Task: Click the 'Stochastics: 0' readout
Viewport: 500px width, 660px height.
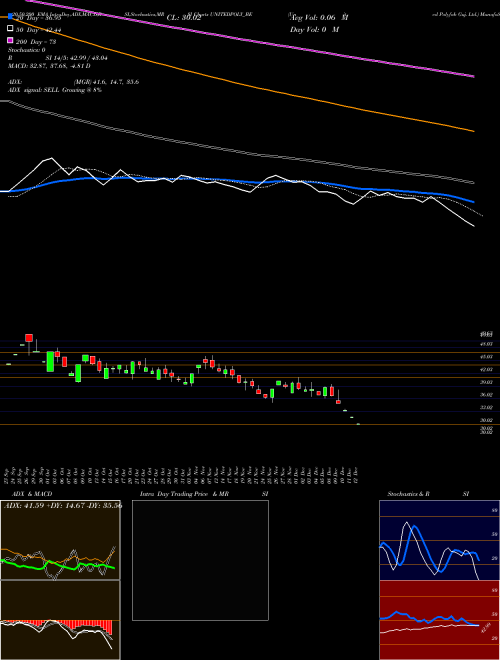Action: [x=27, y=50]
